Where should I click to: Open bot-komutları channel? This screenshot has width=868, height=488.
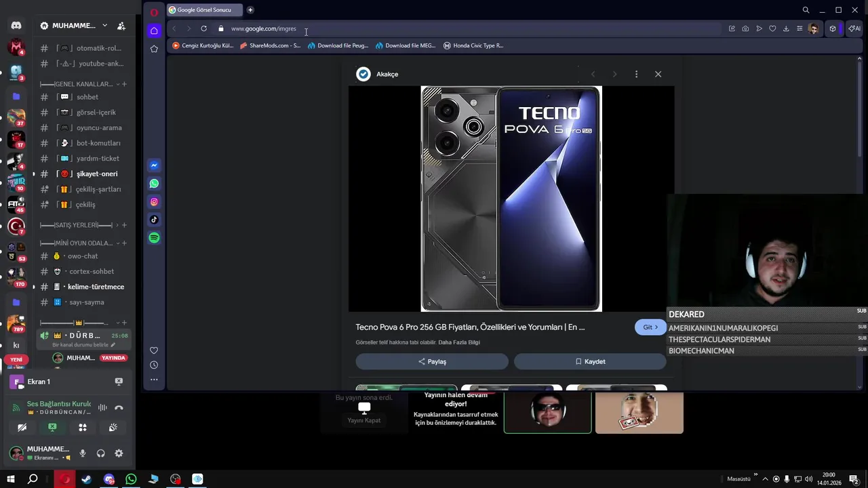point(83,143)
